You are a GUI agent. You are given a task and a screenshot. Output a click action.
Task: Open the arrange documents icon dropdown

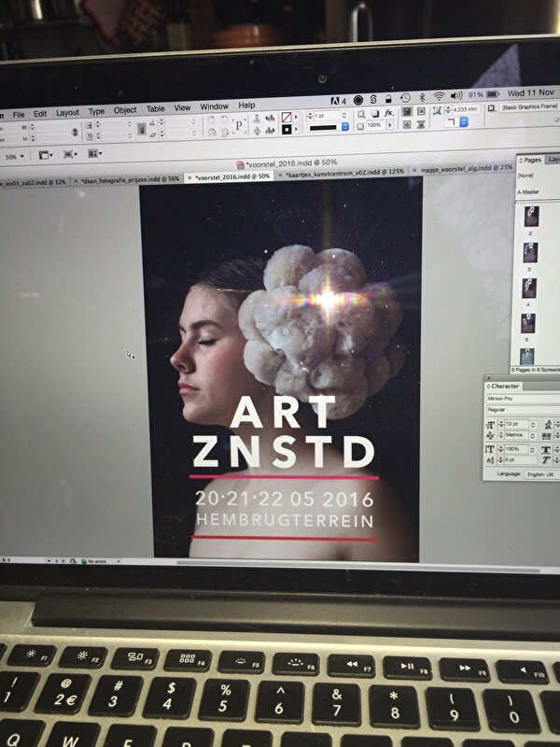(95, 153)
